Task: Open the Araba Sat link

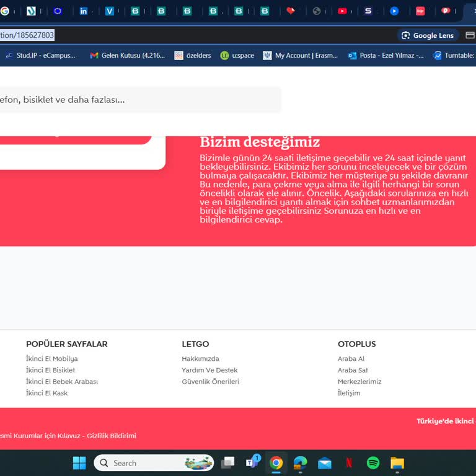Action: pos(353,370)
